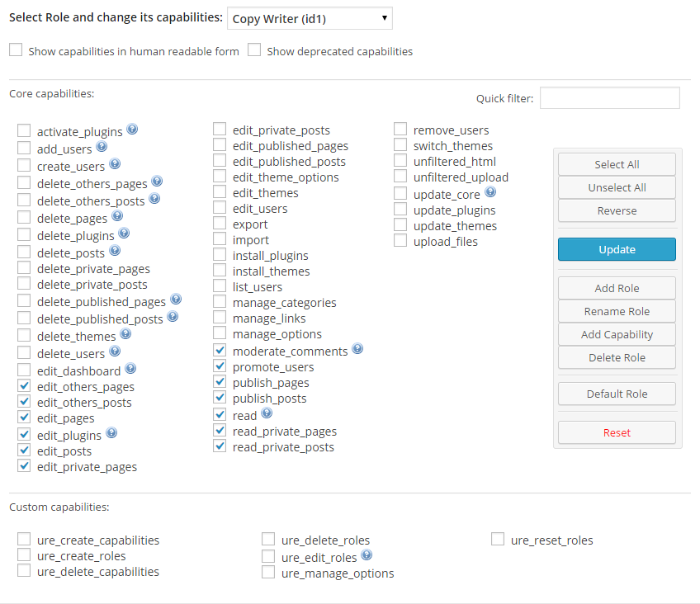The width and height of the screenshot is (700, 604).
Task: Enable the upload_files capability checkbox
Action: click(400, 240)
